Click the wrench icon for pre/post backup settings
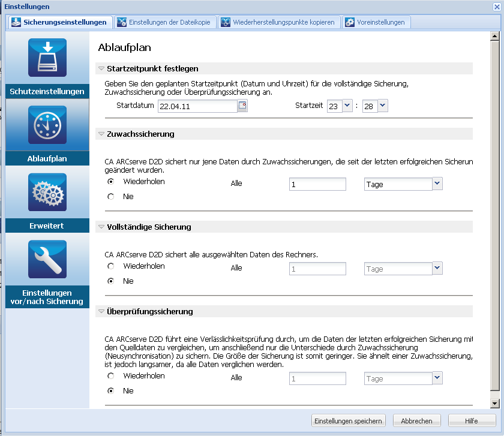The image size is (504, 436). pos(47,260)
